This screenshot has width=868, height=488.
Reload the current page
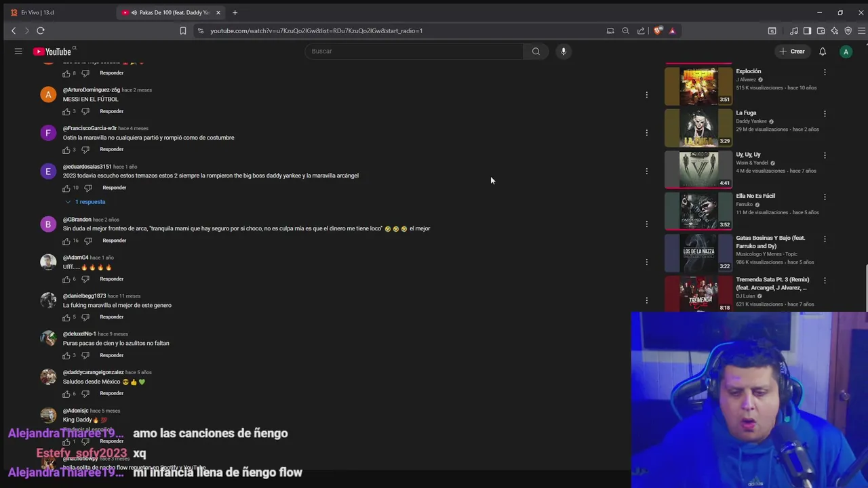[x=41, y=30]
